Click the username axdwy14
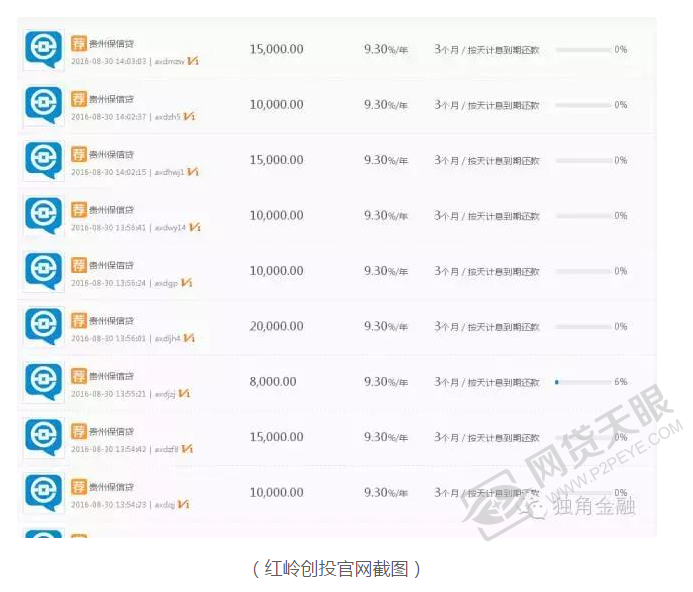This screenshot has height=592, width=693. (170, 228)
